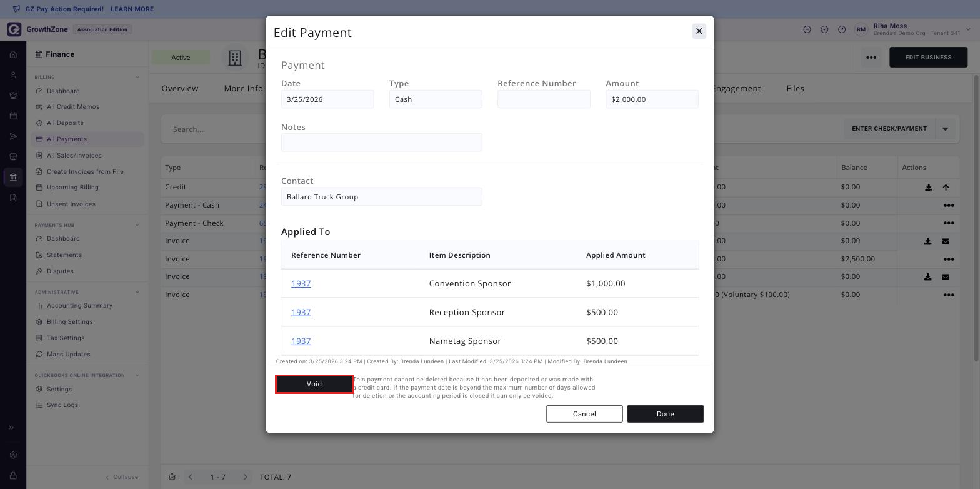Switch to the Files tab
Screen dimensions: 980x489
click(795, 89)
